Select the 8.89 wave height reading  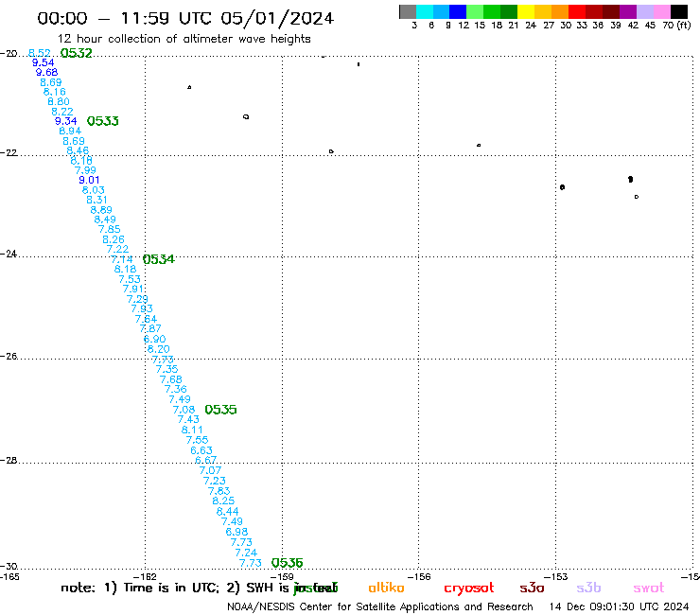101,210
